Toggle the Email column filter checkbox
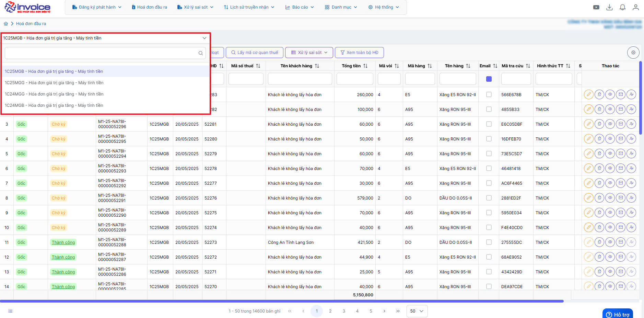Screen dimensions: 644x318 [489, 79]
